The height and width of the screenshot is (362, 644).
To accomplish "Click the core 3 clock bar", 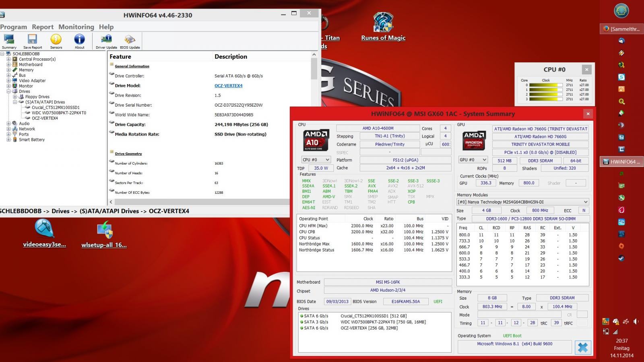I will click(x=546, y=99).
